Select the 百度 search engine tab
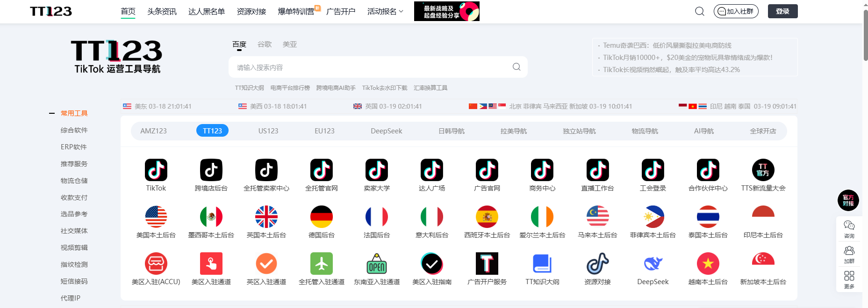Image resolution: width=868 pixels, height=308 pixels. click(239, 44)
